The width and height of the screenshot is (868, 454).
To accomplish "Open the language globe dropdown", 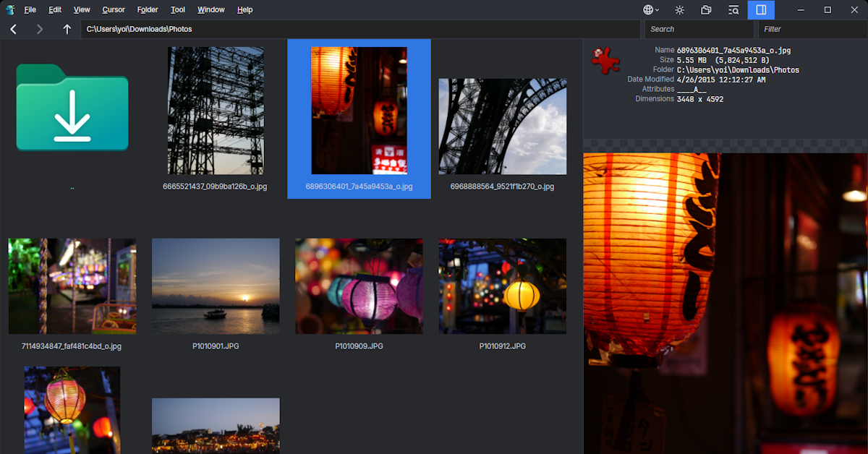I will pos(651,10).
